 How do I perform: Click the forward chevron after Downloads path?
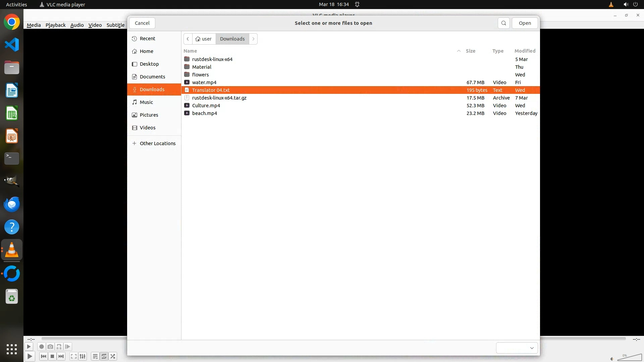(x=253, y=39)
